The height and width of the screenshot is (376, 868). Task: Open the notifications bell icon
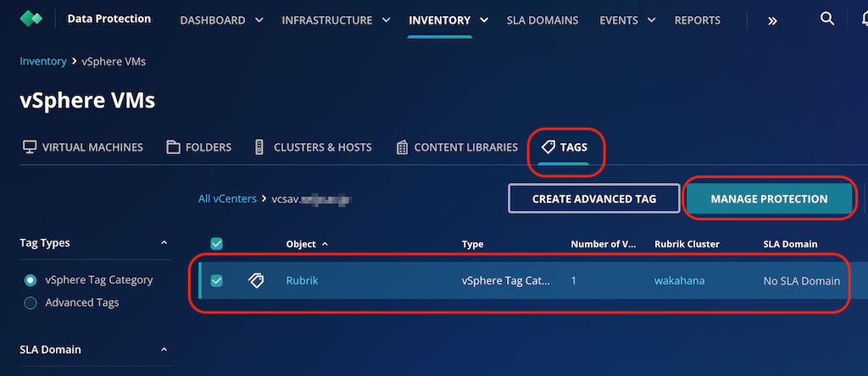(864, 19)
